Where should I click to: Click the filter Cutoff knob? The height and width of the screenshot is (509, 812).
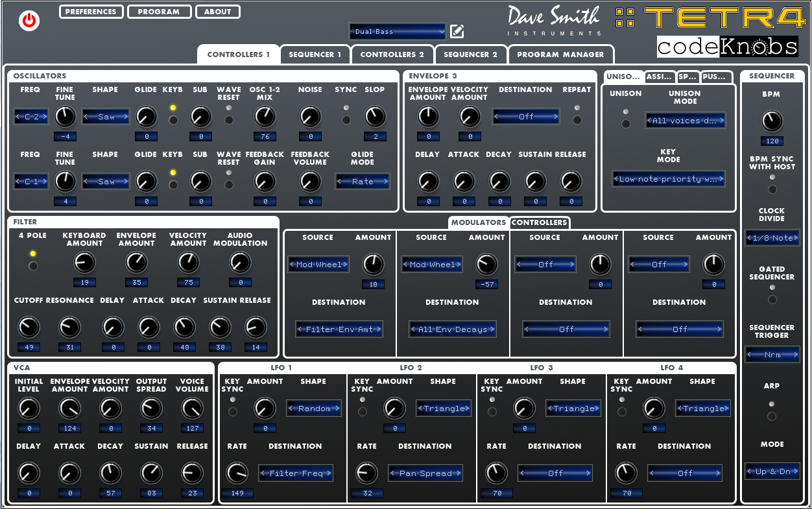tap(29, 327)
